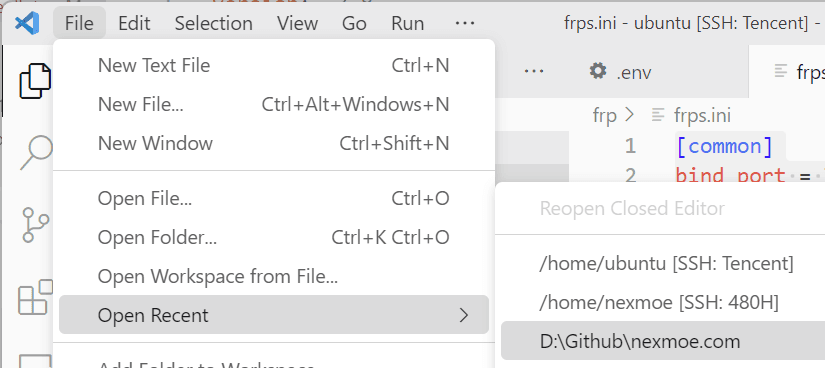Image resolution: width=825 pixels, height=368 pixels.
Task: Open the Remote Explorer icon in activity bar
Action: pos(36,361)
